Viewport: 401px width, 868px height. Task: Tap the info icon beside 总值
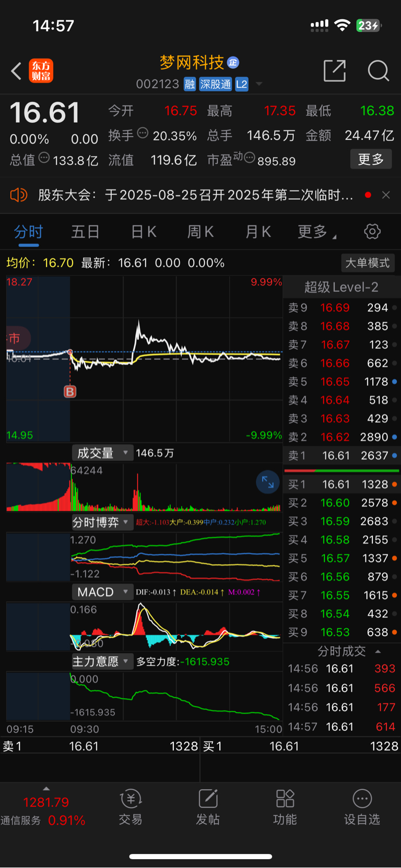pos(44,158)
